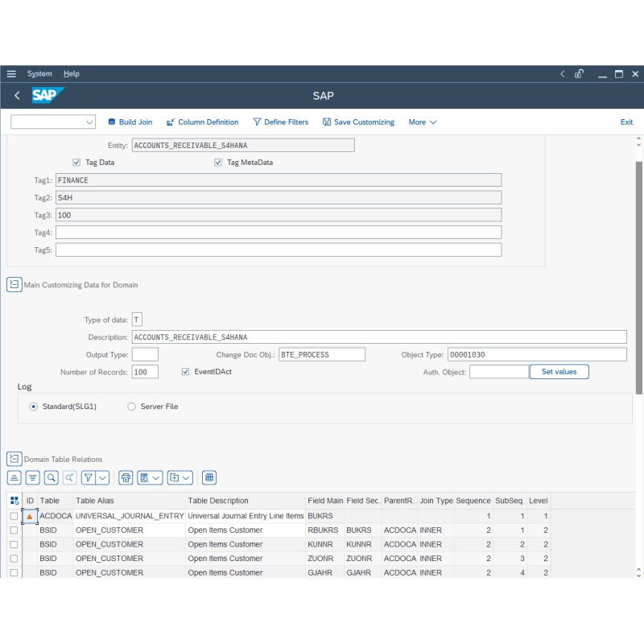Click the Universal Journal Entry Line Items cell
Screen dimensions: 644x644
(246, 516)
